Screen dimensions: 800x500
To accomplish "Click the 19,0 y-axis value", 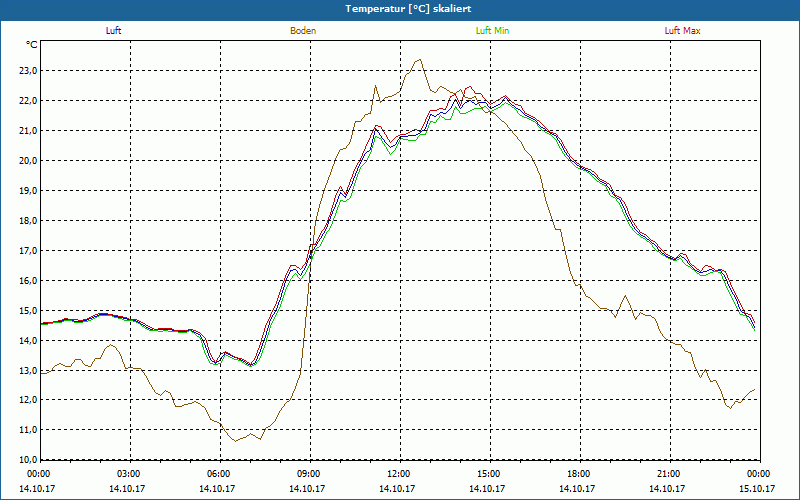I will tap(28, 191).
